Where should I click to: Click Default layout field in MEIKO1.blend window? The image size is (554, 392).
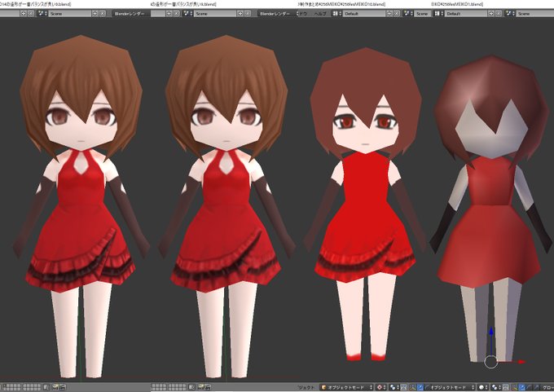click(466, 13)
